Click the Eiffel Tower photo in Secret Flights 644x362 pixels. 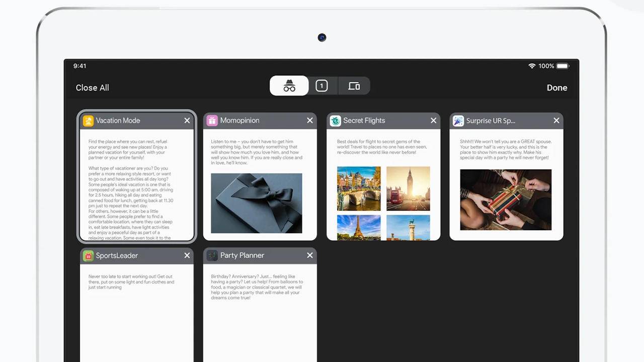pyautogui.click(x=359, y=228)
